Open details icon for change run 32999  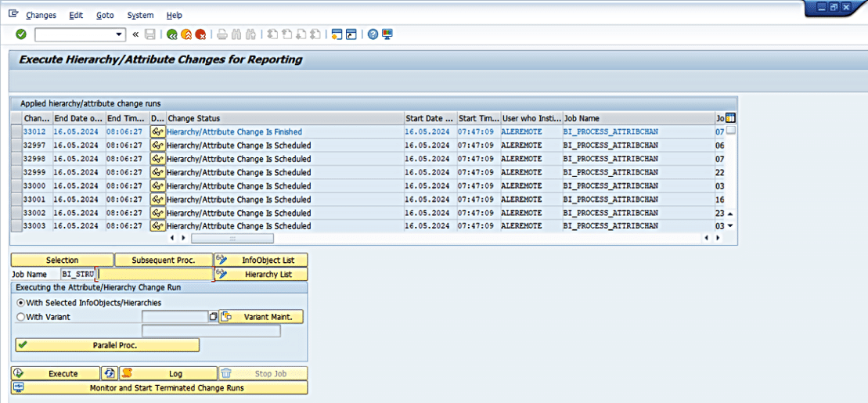click(158, 172)
